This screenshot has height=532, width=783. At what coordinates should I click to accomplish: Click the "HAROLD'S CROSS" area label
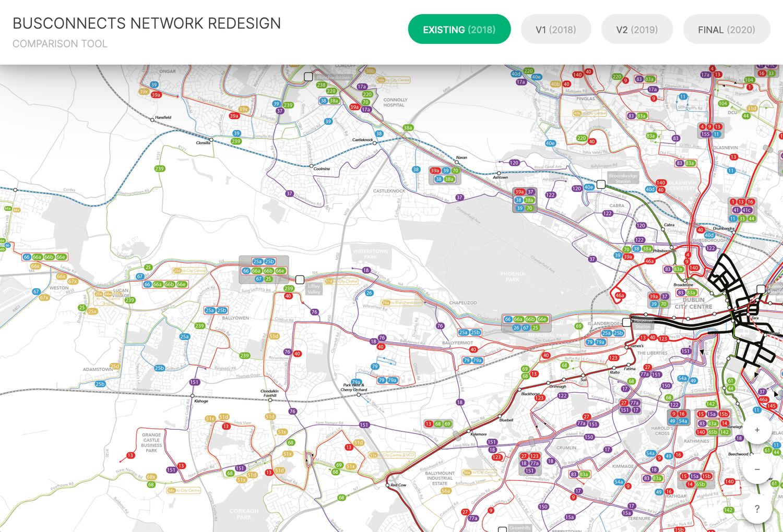[662, 431]
